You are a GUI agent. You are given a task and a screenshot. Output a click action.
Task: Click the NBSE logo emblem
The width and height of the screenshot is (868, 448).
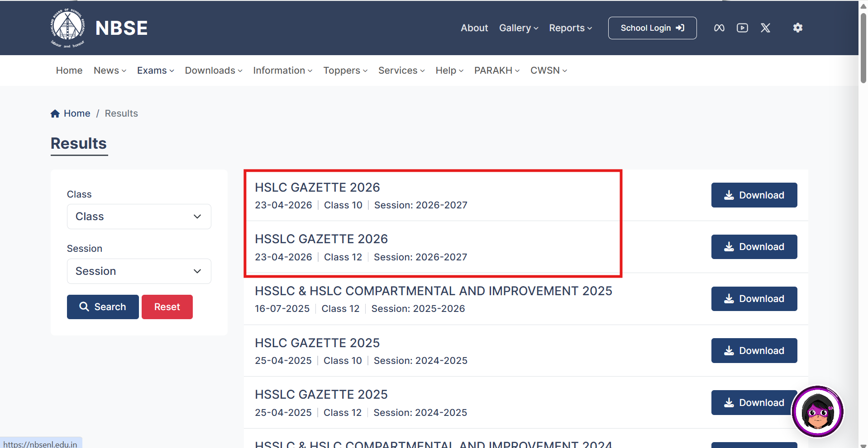tap(67, 28)
